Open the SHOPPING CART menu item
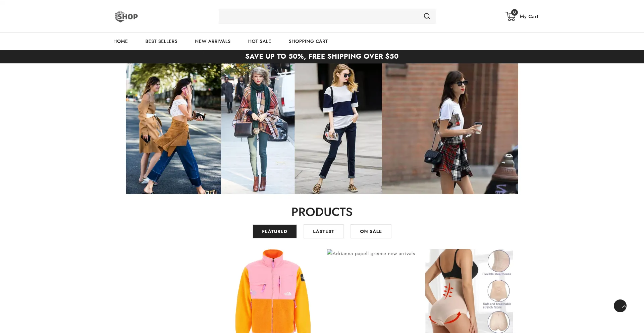644x333 pixels. [x=308, y=41]
